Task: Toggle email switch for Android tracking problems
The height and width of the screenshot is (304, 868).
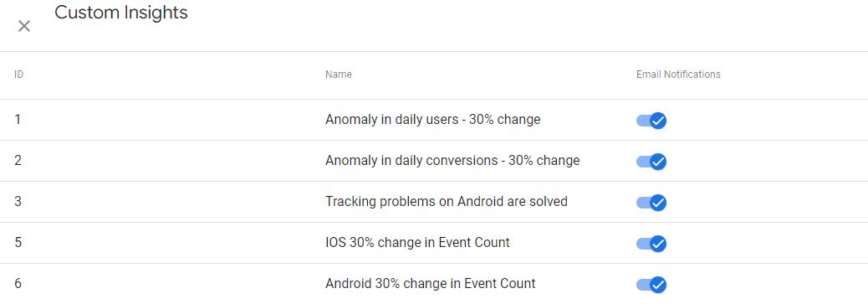Action: pos(651,203)
